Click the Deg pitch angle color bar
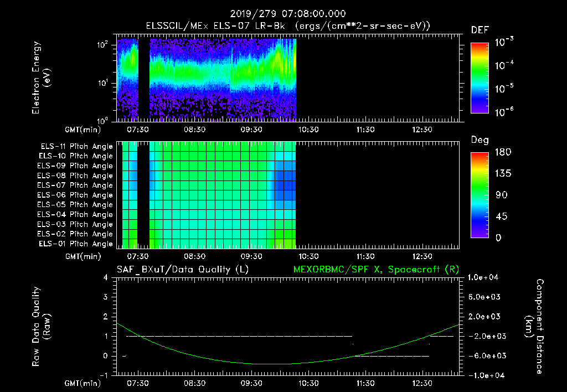Image resolution: width=567 pixels, height=392 pixels. pyautogui.click(x=480, y=195)
